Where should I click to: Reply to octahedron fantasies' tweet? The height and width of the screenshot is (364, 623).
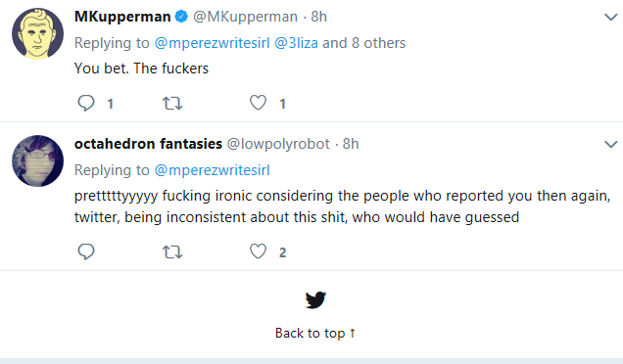(x=86, y=251)
